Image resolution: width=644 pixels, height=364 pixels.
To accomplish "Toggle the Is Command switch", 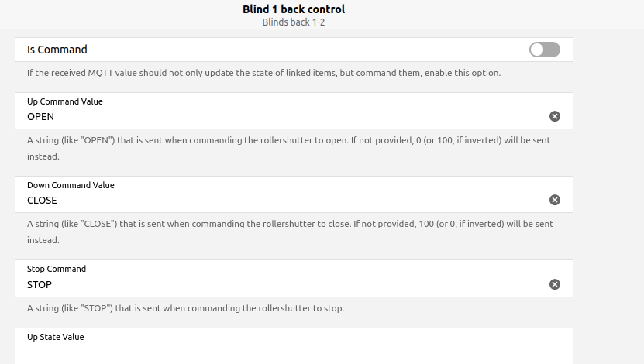I will pos(544,50).
